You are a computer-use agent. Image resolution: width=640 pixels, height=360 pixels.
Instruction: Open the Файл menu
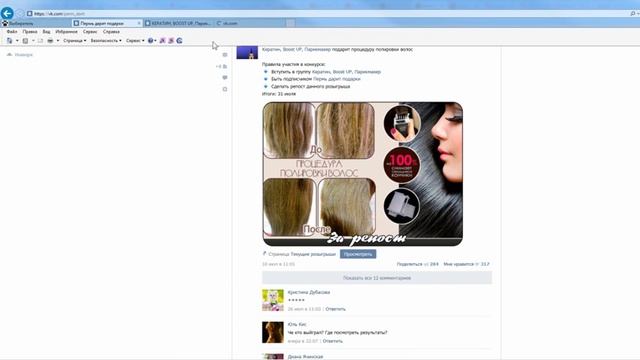[12, 31]
